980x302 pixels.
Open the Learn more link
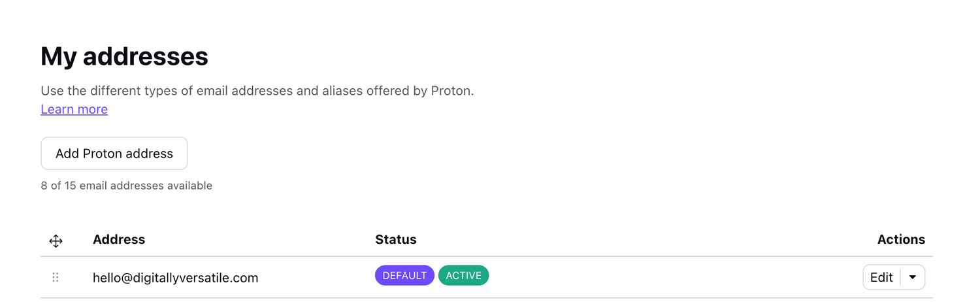point(74,109)
